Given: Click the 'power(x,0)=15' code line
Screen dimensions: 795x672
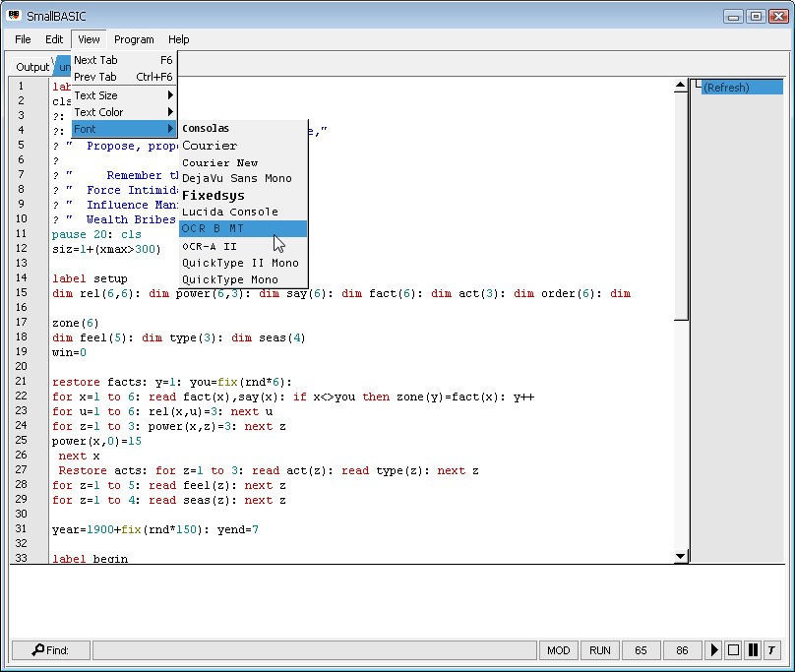Looking at the screenshot, I should (96, 441).
